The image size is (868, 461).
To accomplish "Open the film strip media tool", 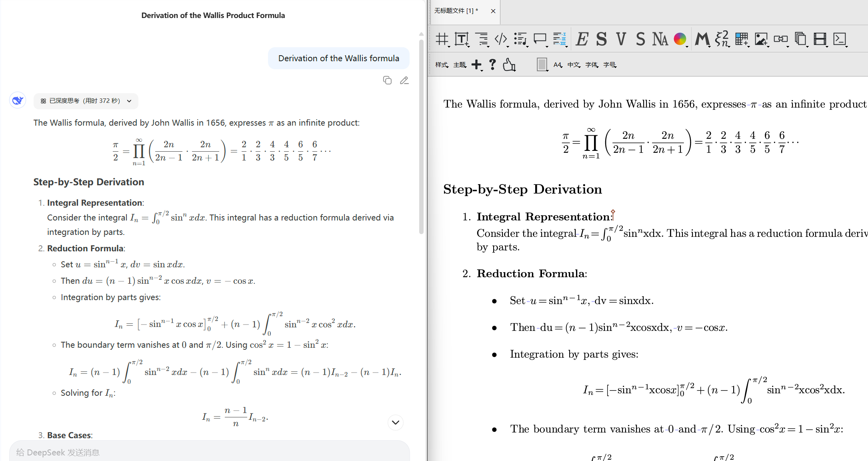I will tap(820, 39).
